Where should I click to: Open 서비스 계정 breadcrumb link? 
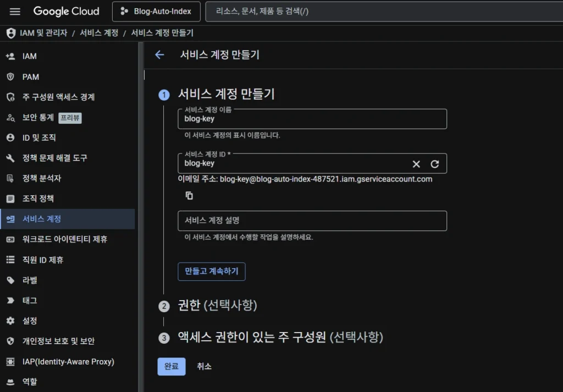click(99, 33)
